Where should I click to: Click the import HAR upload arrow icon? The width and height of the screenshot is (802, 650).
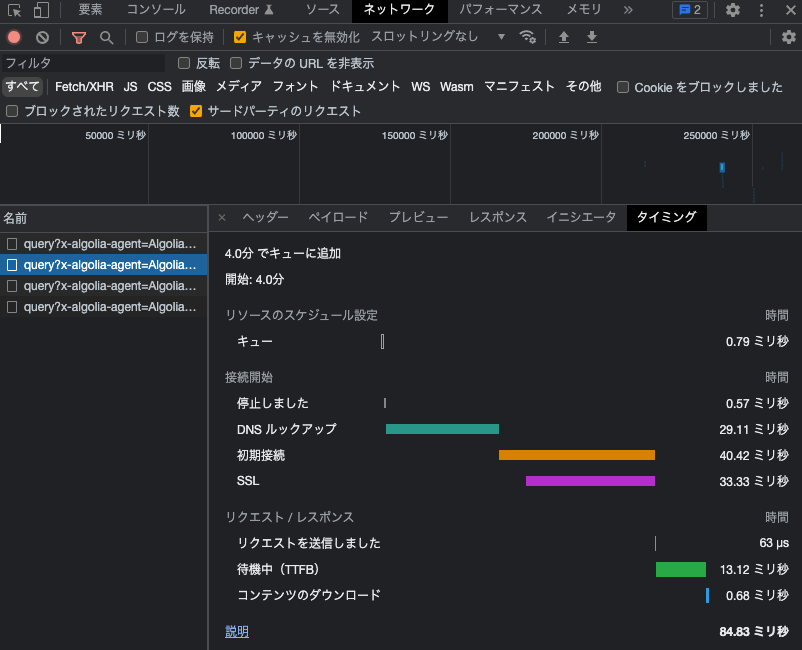point(564,37)
